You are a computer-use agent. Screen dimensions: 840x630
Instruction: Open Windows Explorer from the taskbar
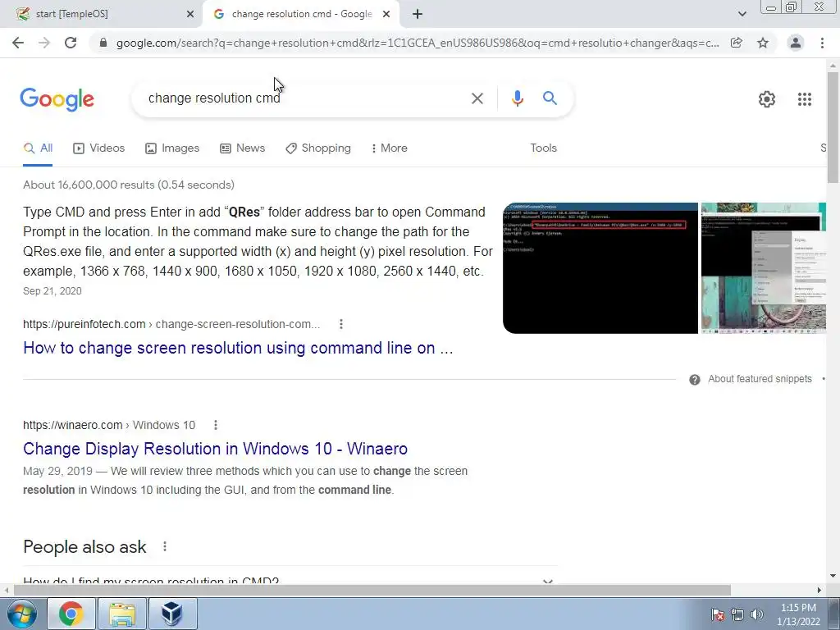[122, 614]
